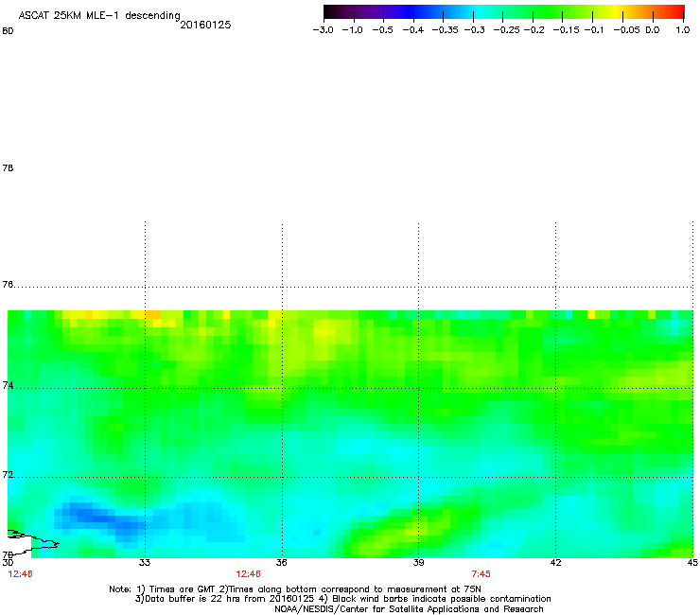Click the date label '20160125' beside the title
Image resolution: width=700 pixels, height=615 pixels.
(205, 25)
